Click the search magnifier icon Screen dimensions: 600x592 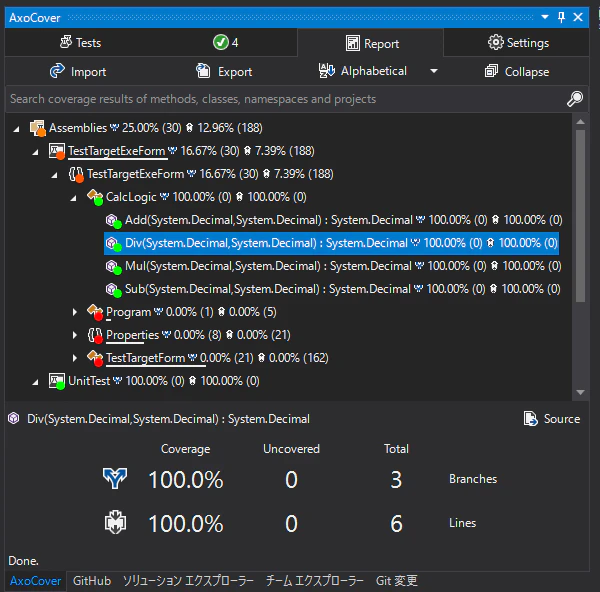[x=575, y=99]
